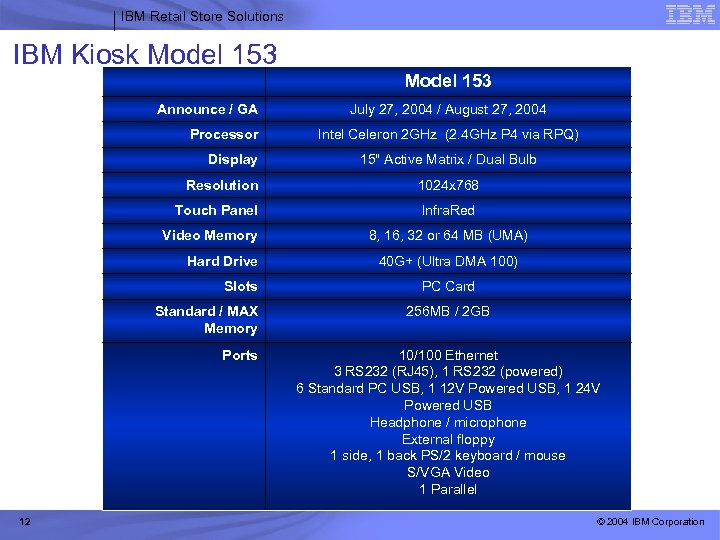This screenshot has height=540, width=720.
Task: Select the Processor row label
Action: (224, 134)
